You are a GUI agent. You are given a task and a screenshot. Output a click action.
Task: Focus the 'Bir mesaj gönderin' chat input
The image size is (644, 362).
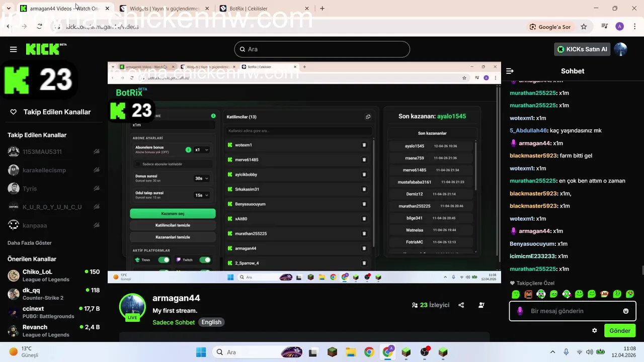[573, 311]
